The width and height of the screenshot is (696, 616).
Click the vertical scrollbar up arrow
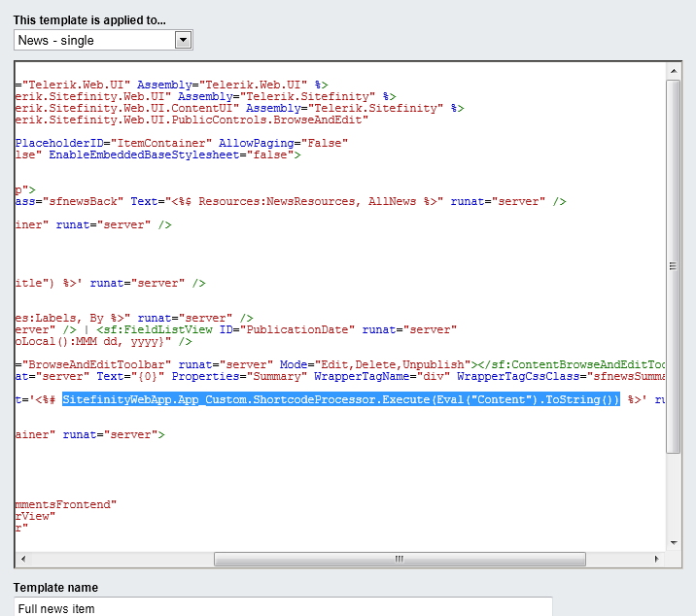coord(673,72)
